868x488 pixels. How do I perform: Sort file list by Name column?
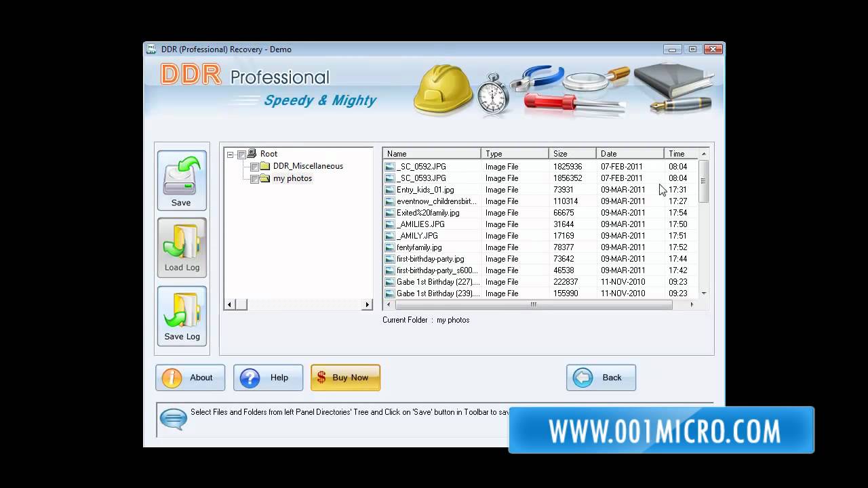(x=432, y=154)
